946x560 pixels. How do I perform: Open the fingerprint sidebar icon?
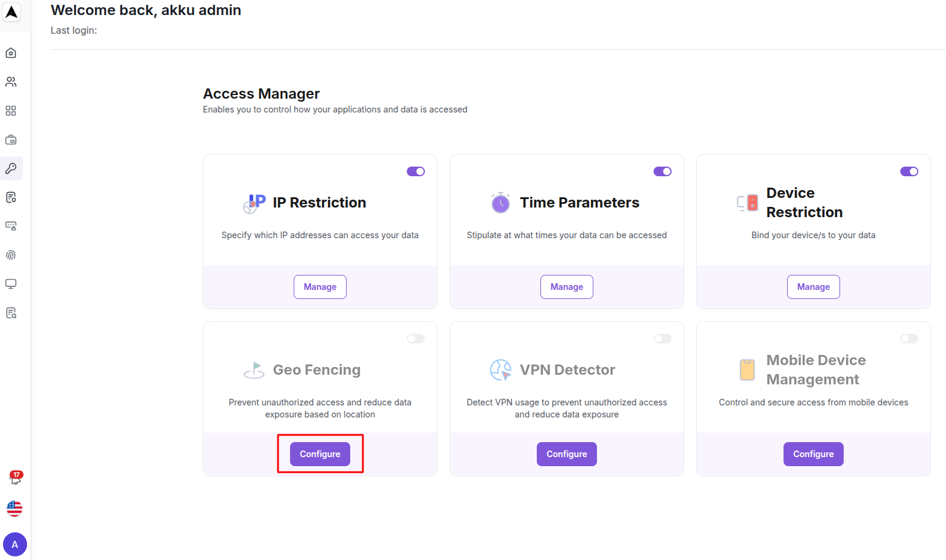(x=11, y=255)
